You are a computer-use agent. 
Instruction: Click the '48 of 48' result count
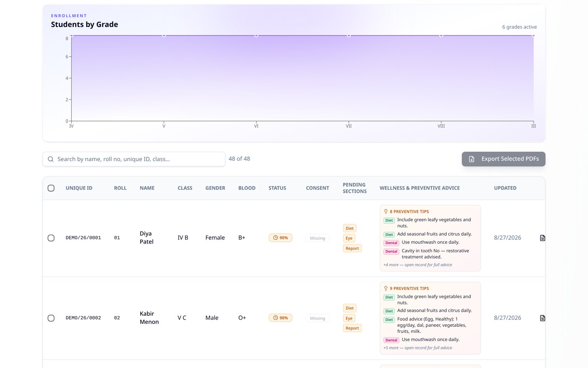tap(239, 159)
